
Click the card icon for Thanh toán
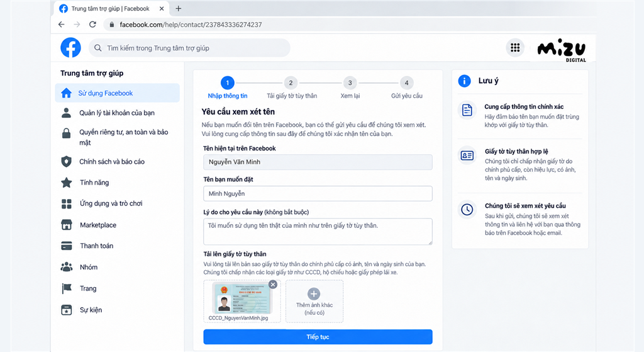pyautogui.click(x=66, y=246)
